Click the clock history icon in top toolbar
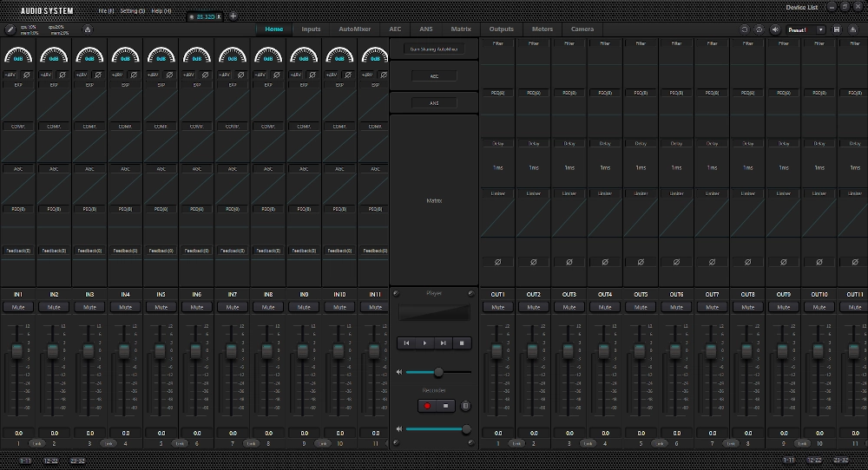 point(759,29)
